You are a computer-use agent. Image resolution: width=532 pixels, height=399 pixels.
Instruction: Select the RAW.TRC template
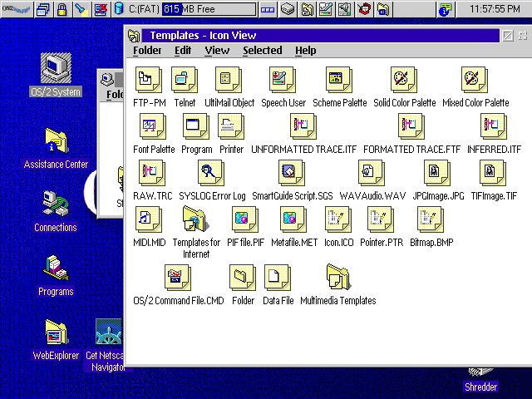[x=152, y=173]
